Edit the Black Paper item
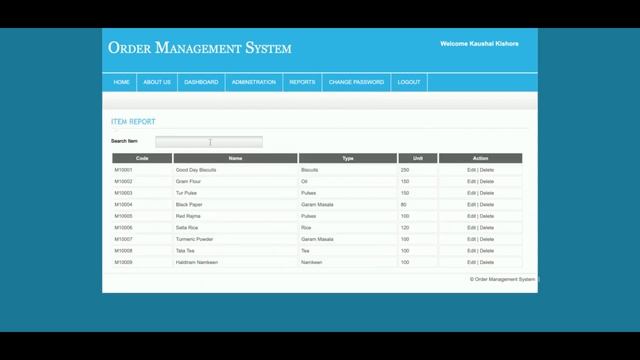This screenshot has width=640, height=360. click(x=471, y=204)
